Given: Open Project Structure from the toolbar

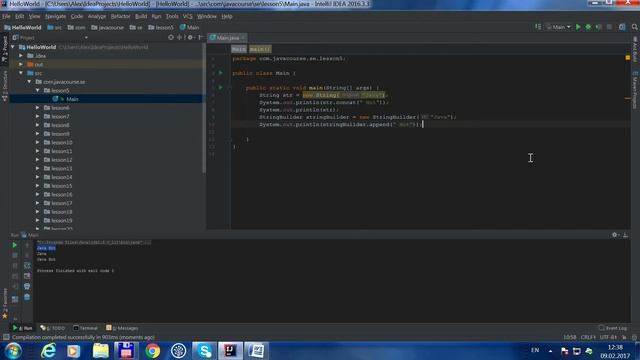Looking at the screenshot, I should point(622,27).
